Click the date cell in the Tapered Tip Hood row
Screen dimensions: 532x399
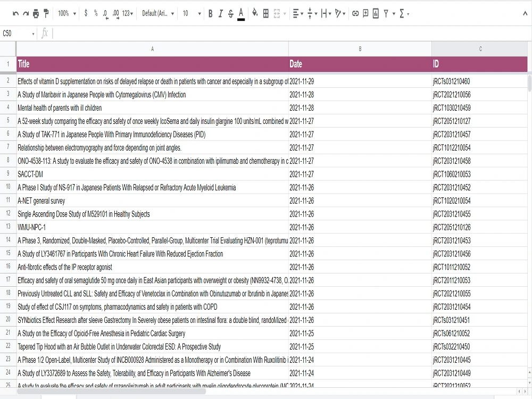click(x=360, y=347)
